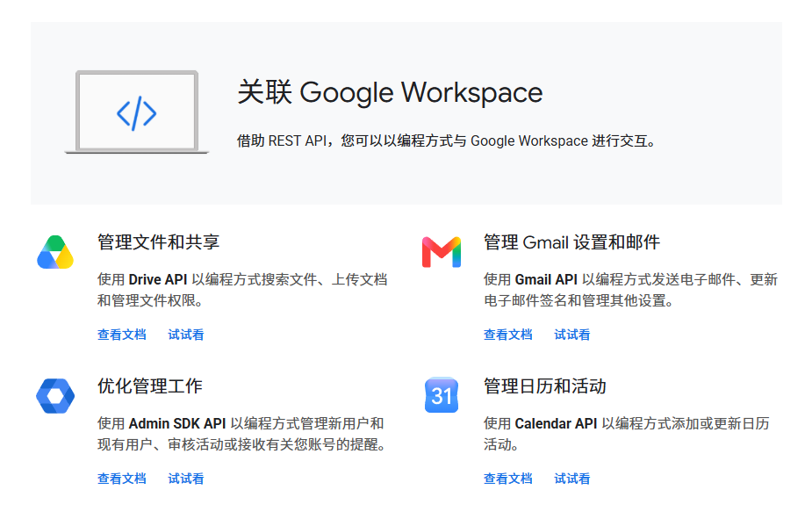Click the bold Calendar API text
Image resolution: width=812 pixels, height=526 pixels.
tap(557, 424)
